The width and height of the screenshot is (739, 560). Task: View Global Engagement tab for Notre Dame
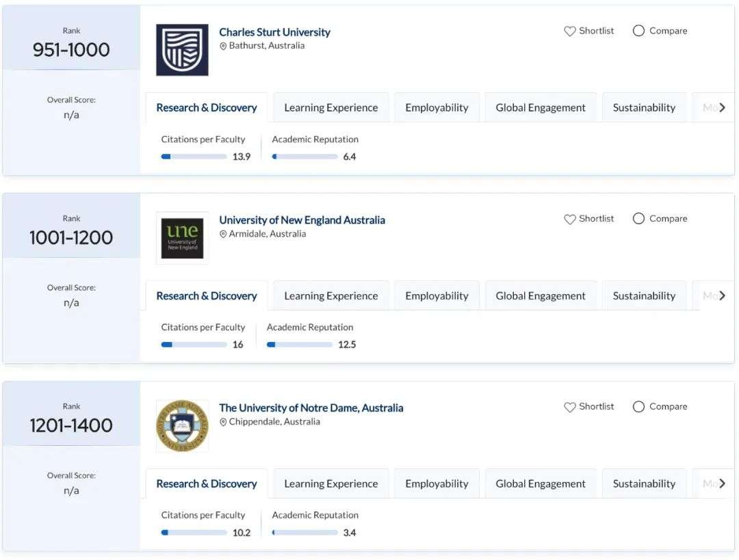540,483
